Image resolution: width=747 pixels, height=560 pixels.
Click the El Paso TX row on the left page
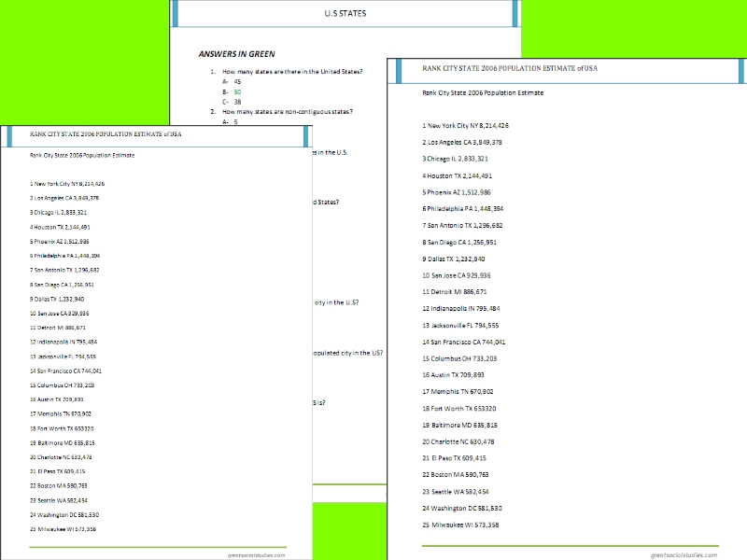click(x=58, y=471)
